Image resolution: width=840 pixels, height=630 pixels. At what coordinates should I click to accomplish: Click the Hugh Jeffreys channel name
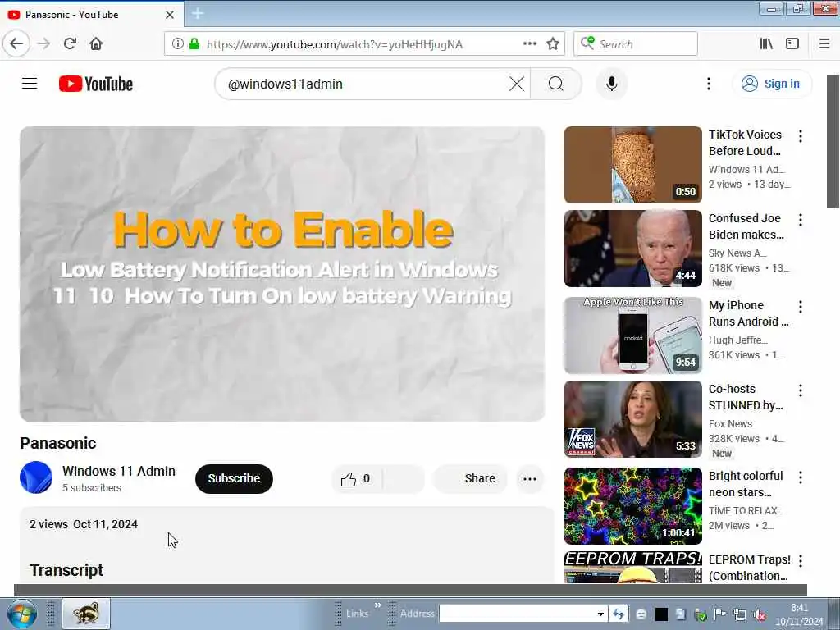click(738, 340)
